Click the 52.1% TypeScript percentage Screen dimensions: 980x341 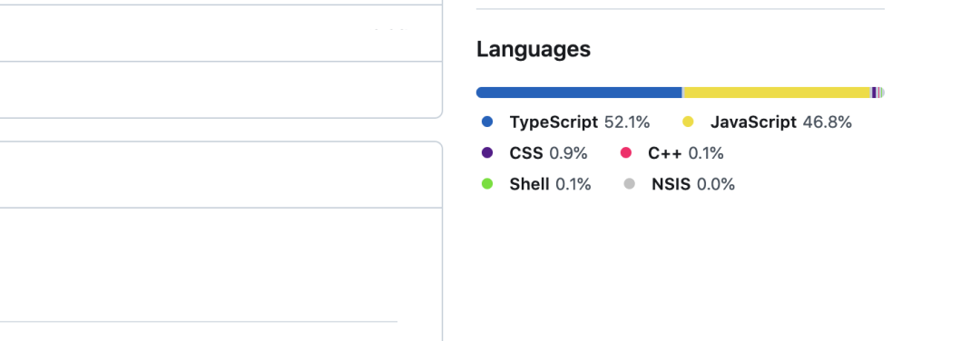click(627, 122)
